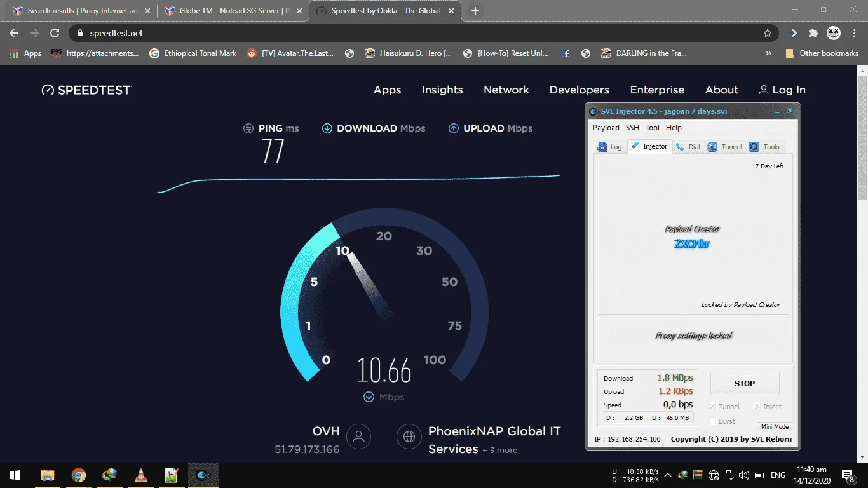Open the Chrome three-dot menu
The height and width of the screenshot is (488, 868).
(x=855, y=33)
